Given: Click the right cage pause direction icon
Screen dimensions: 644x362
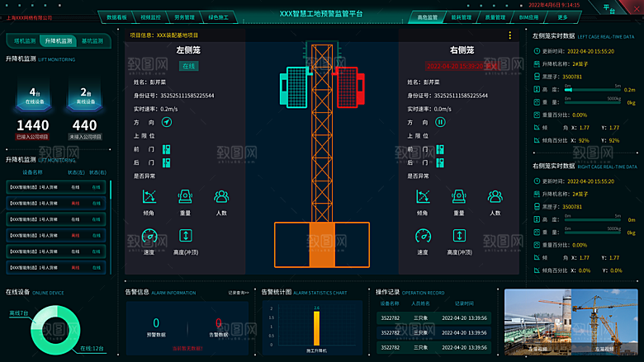Looking at the screenshot, I should click(x=440, y=122).
